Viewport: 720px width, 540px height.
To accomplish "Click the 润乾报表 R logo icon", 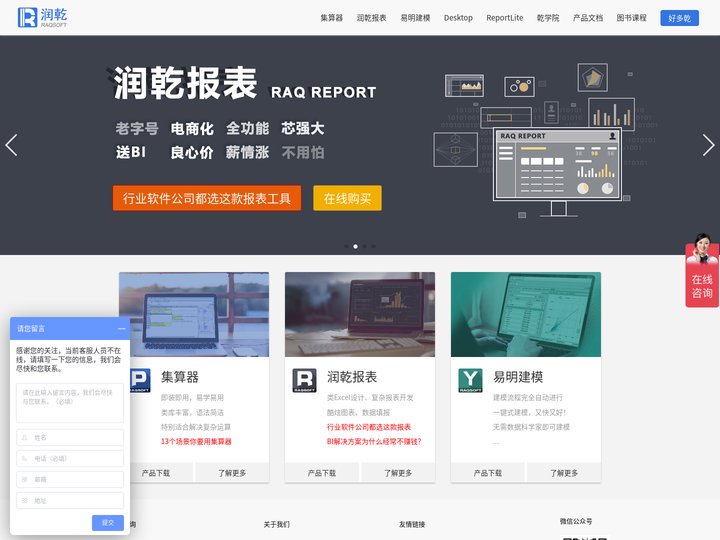I will click(x=304, y=380).
